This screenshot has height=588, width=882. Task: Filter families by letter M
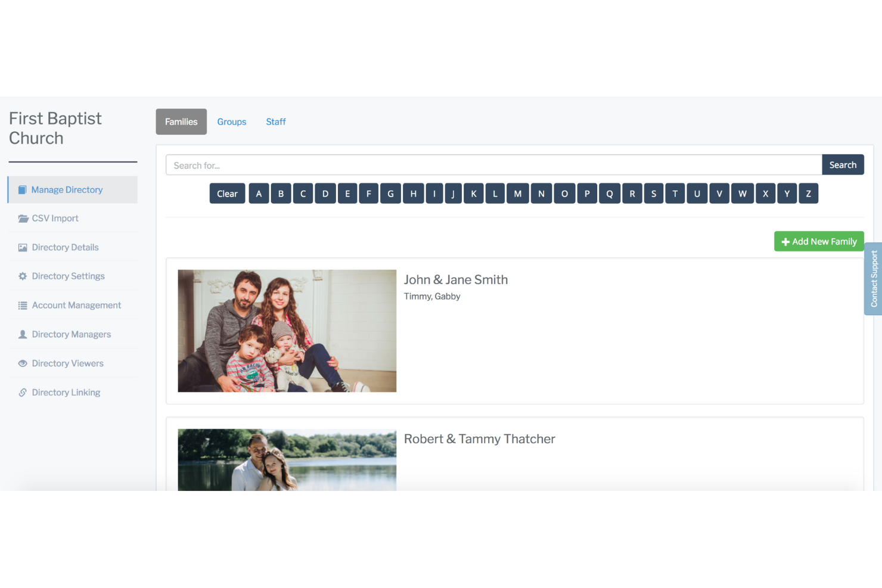tap(518, 194)
